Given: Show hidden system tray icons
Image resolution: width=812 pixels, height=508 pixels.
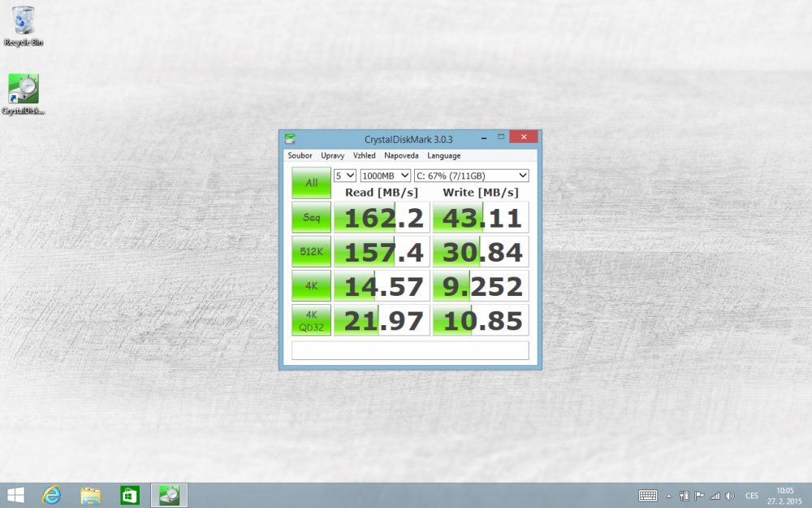Looking at the screenshot, I should pyautogui.click(x=669, y=495).
